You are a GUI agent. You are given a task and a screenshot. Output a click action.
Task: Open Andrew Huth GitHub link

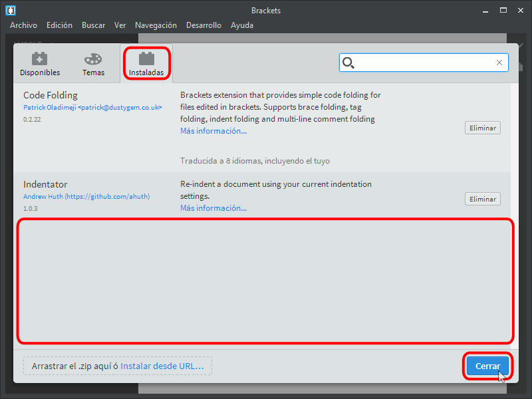coord(86,196)
